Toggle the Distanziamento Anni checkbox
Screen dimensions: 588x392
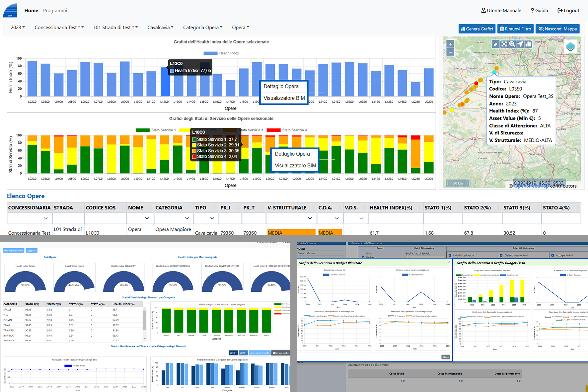click(501, 256)
